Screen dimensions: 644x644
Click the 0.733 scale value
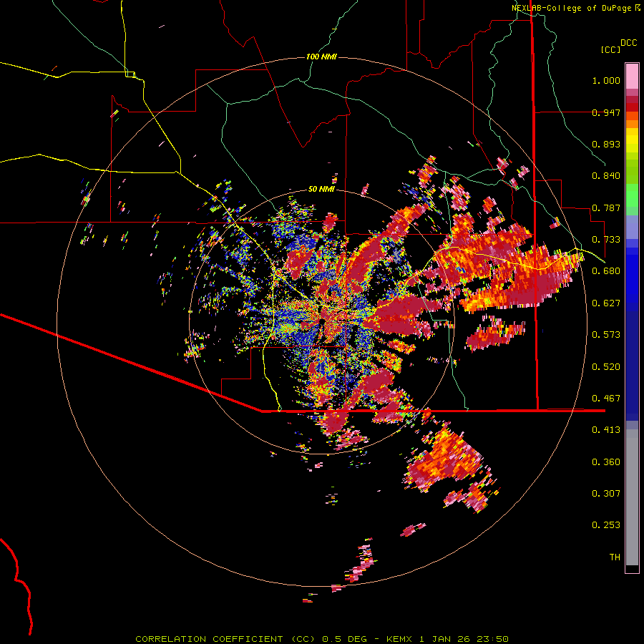point(606,240)
